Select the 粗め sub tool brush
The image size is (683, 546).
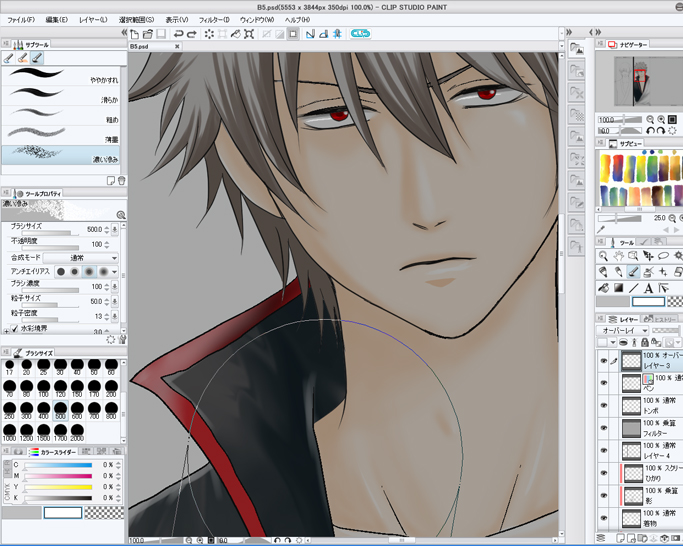point(61,115)
